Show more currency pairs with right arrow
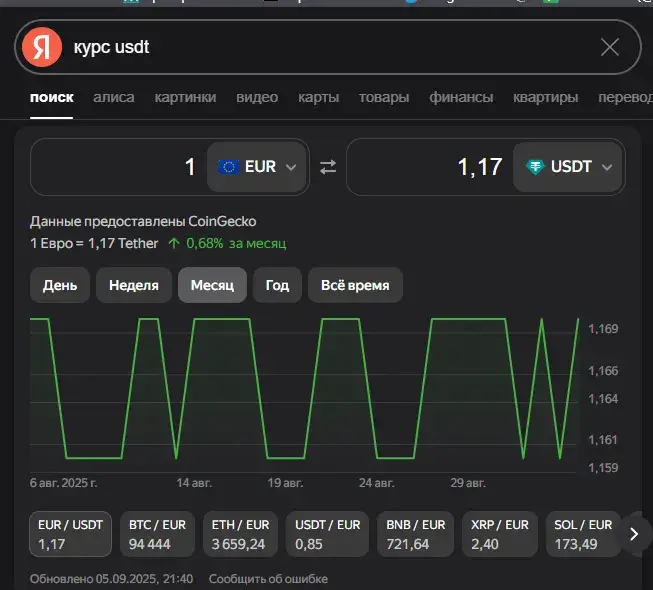This screenshot has height=590, width=653. (x=634, y=534)
